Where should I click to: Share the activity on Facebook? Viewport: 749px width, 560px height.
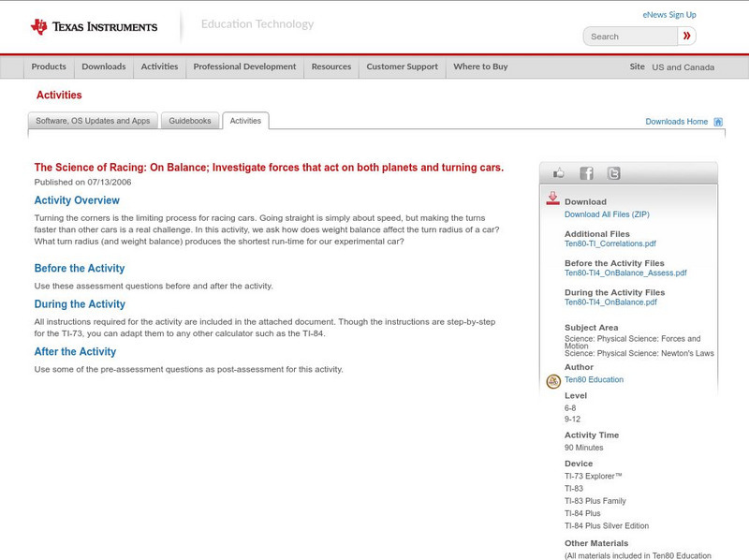click(x=586, y=173)
